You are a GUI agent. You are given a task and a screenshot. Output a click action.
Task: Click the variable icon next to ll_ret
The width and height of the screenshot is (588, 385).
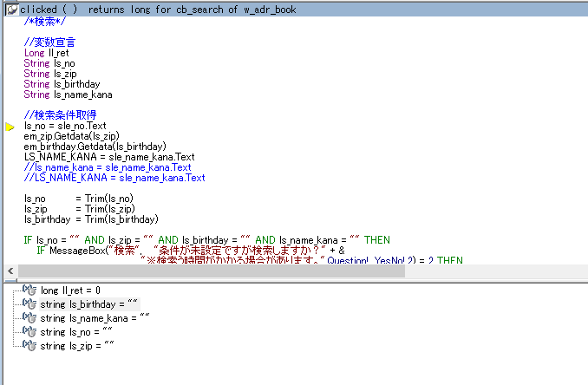tap(29, 290)
